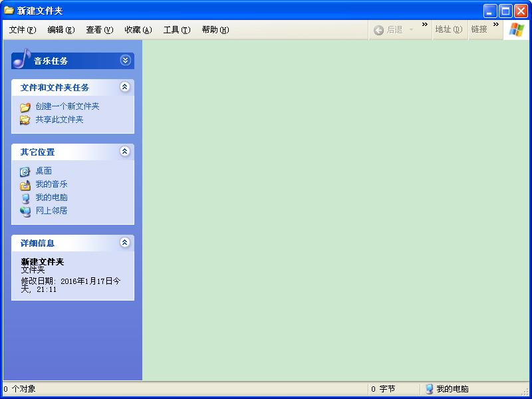Click the music note icon beside 音乐任务

22,59
